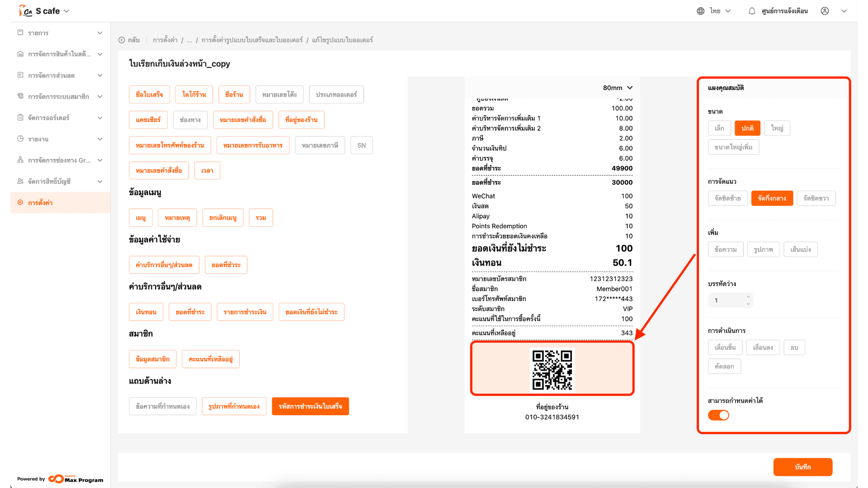This screenshot has height=488, width=868.
Task: Click the รายงาน clock icon in sidebar
Action: coord(20,139)
